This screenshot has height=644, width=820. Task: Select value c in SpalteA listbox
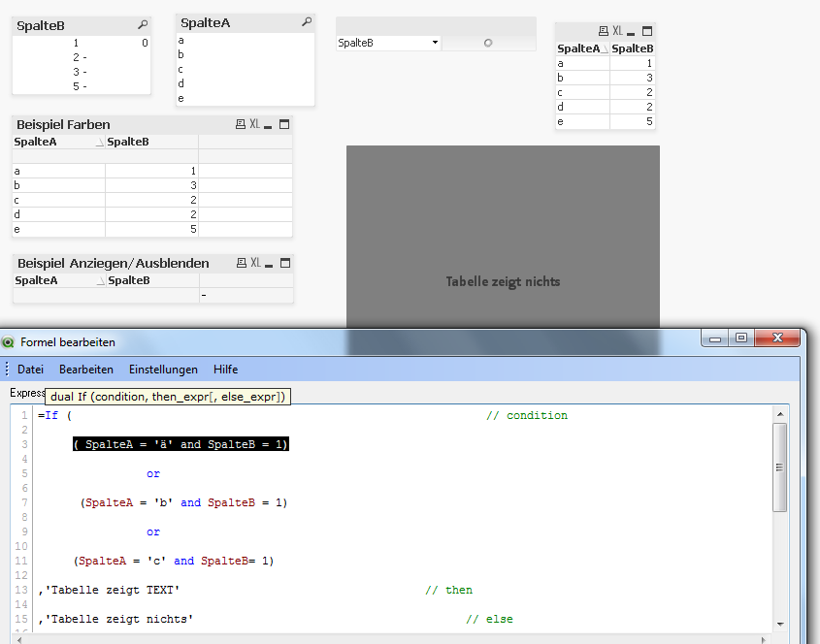click(x=181, y=69)
